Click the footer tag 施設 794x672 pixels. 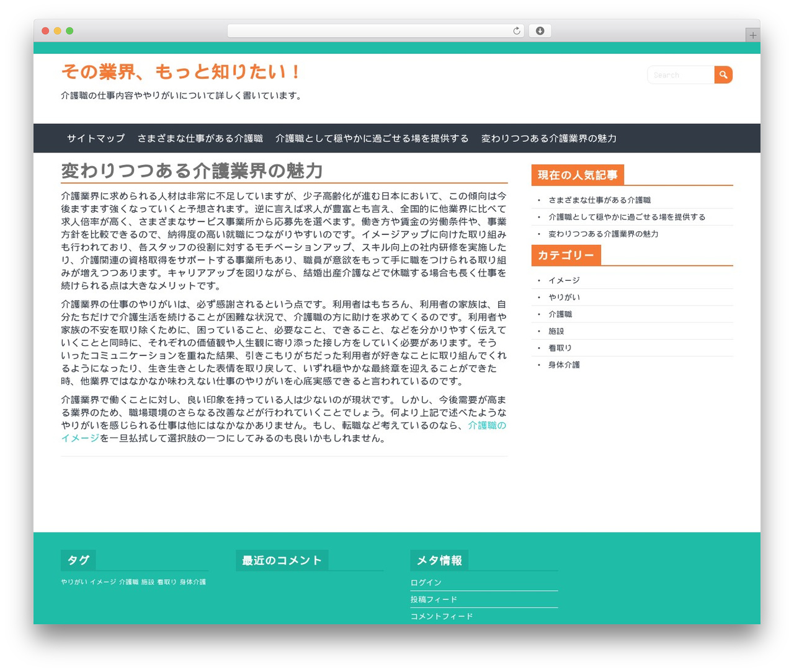[148, 582]
